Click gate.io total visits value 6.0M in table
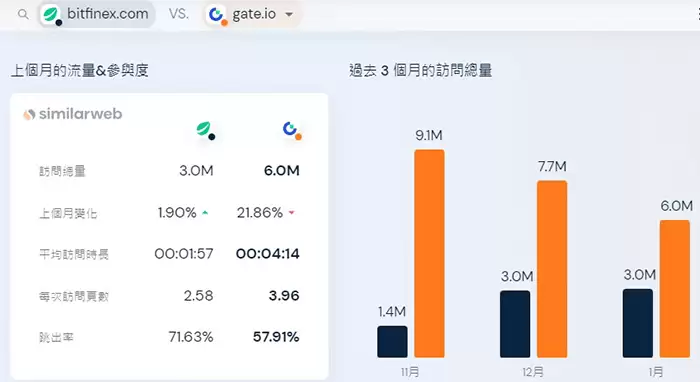This screenshot has width=700, height=382. (x=282, y=170)
